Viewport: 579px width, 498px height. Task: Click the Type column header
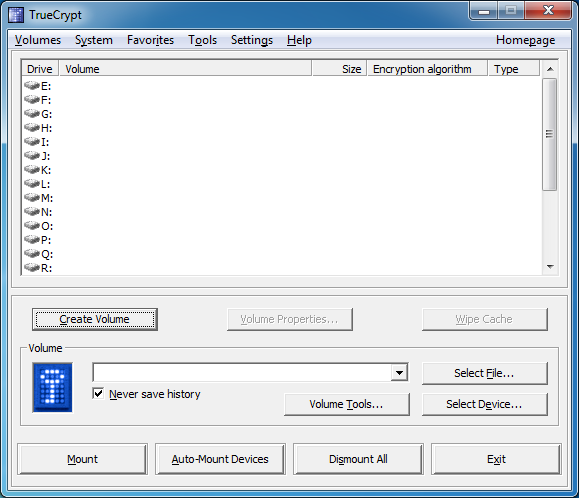[514, 69]
